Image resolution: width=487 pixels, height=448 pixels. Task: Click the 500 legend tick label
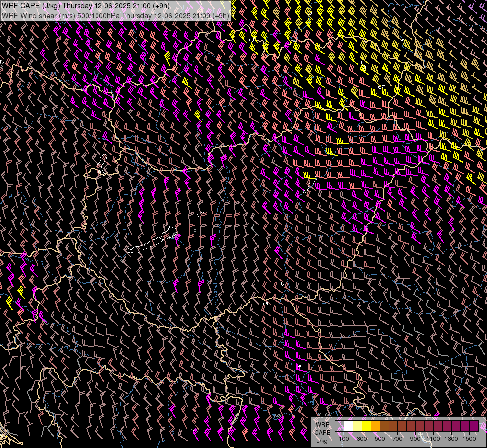380,439
